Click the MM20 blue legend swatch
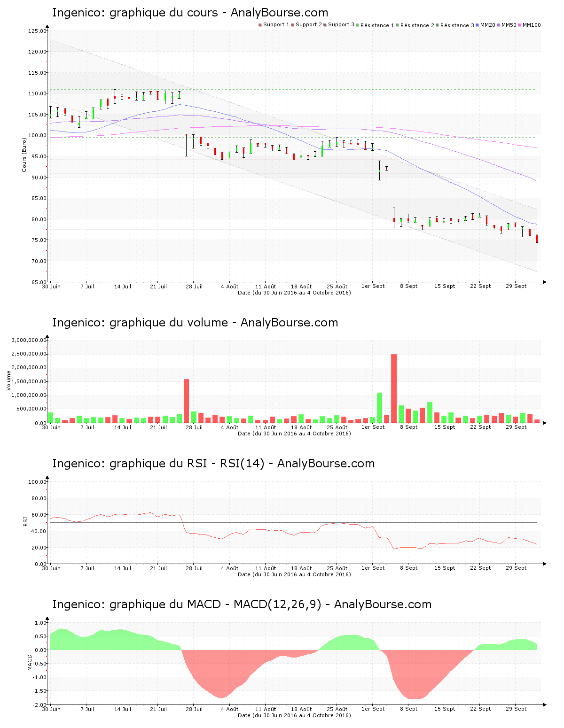The image size is (564, 728). 478,25
